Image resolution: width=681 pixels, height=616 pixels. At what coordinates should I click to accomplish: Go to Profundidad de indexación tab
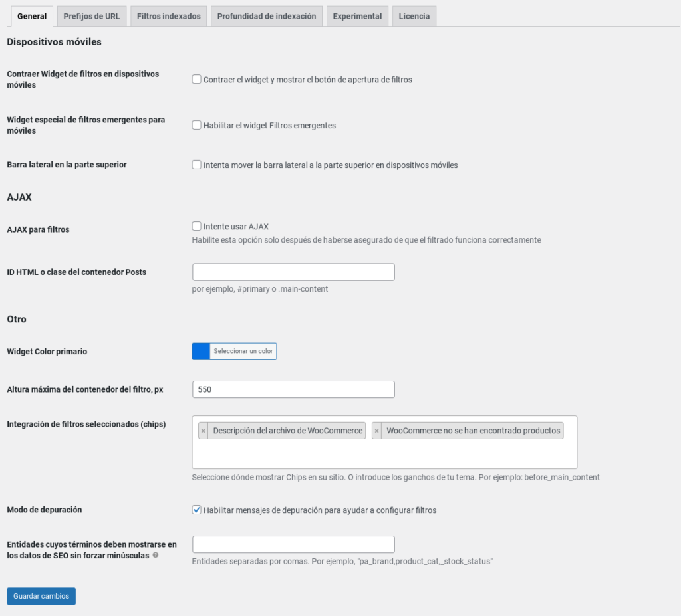tap(267, 16)
